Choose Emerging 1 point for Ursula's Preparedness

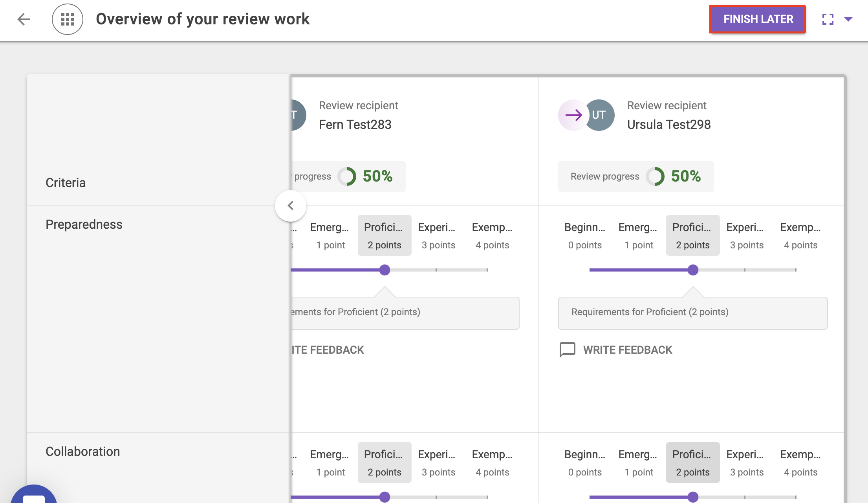pyautogui.click(x=639, y=235)
